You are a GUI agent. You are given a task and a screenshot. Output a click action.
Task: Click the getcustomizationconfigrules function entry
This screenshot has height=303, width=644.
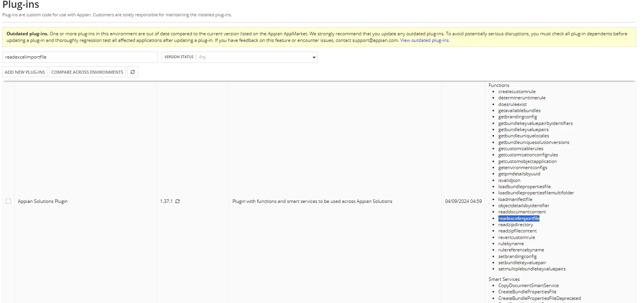528,155
